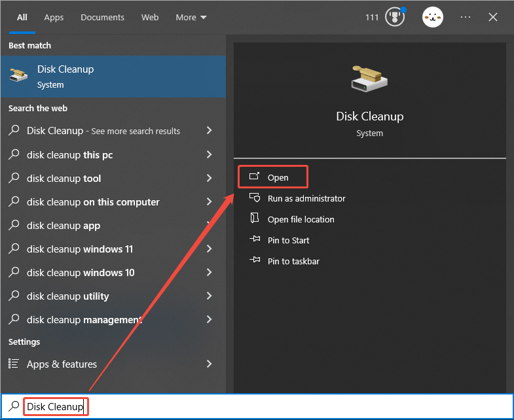Click the Apps & features list icon
514x420 pixels.
tap(14, 364)
